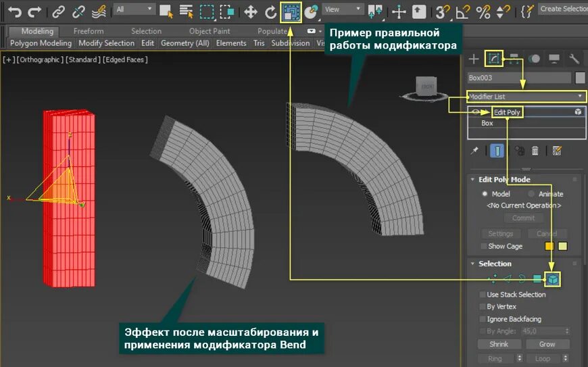588x367 pixels.
Task: Switch to the Selection ribbon tab
Action: 146,31
